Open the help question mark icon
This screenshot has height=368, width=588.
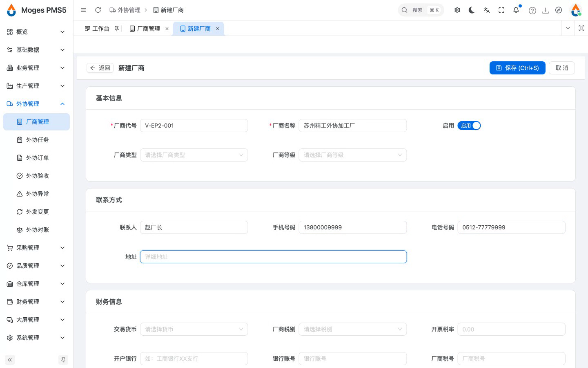(532, 11)
